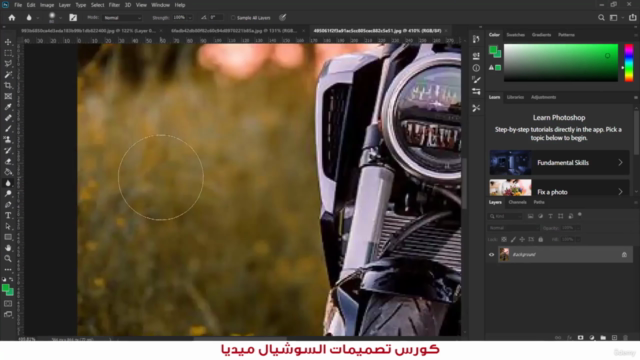Select the Frame tool
This screenshot has width=640, height=360.
tap(8, 96)
